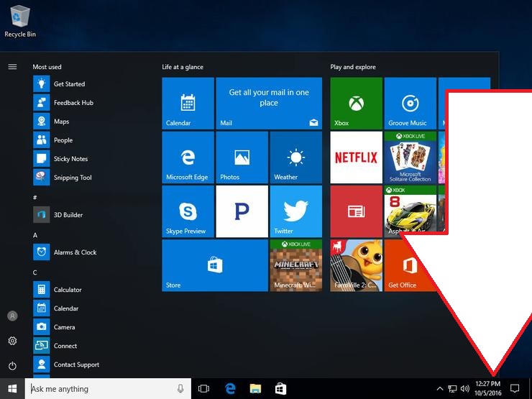Open Task View on the taskbar
Image resolution: width=532 pixels, height=399 pixels.
[x=203, y=389]
